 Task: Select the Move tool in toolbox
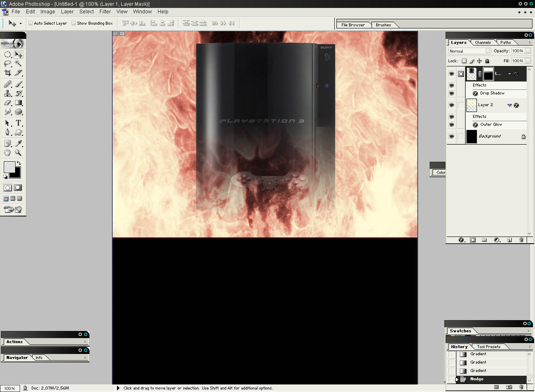18,54
